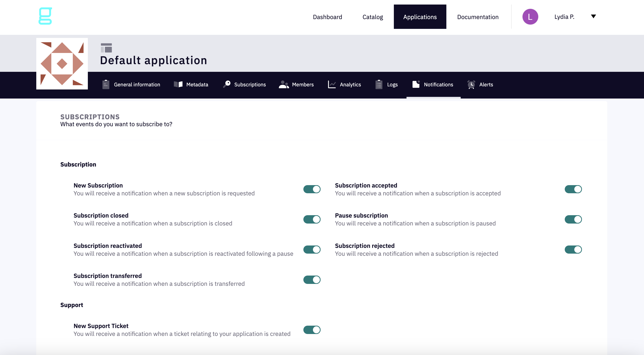
Task: Toggle Subscription transferred notification
Action: tap(312, 280)
